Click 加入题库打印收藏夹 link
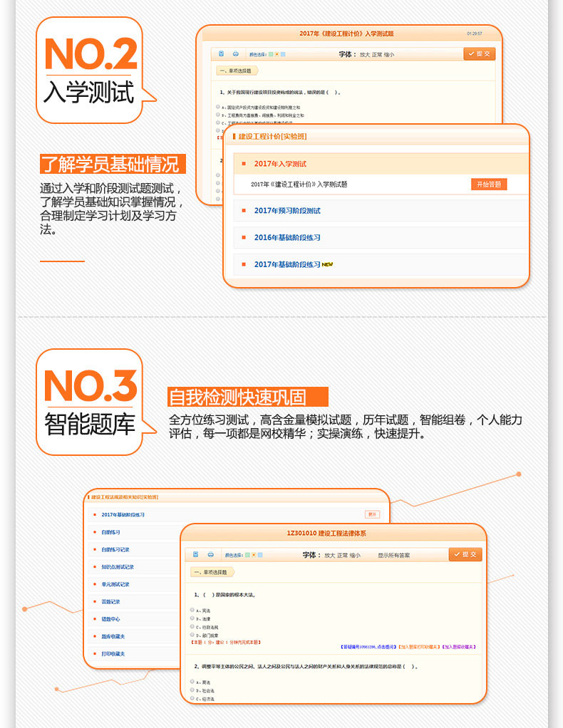563x728 pixels. pos(420,647)
